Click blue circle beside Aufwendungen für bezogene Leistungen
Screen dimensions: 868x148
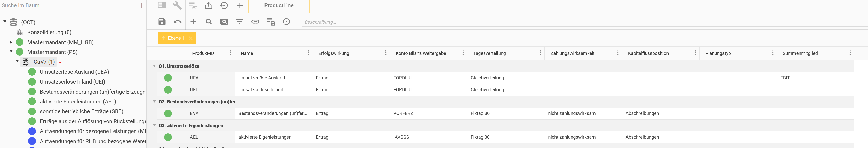coord(32,131)
